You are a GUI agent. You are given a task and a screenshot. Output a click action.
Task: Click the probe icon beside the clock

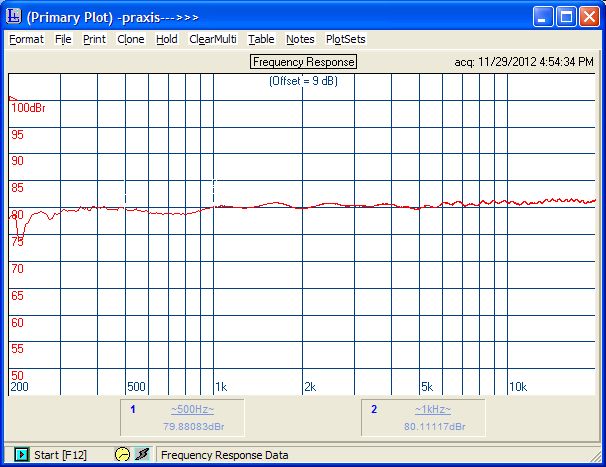(x=142, y=455)
